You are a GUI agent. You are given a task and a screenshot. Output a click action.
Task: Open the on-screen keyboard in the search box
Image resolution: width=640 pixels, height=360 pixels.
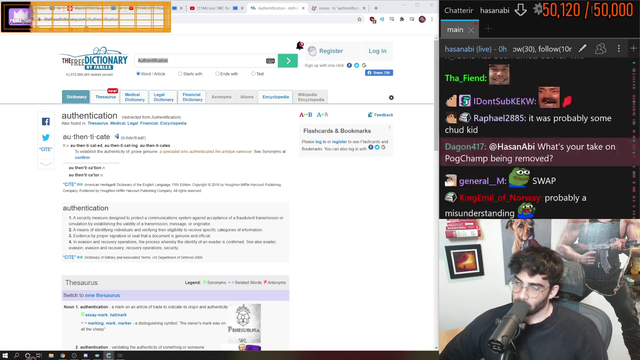coord(270,61)
